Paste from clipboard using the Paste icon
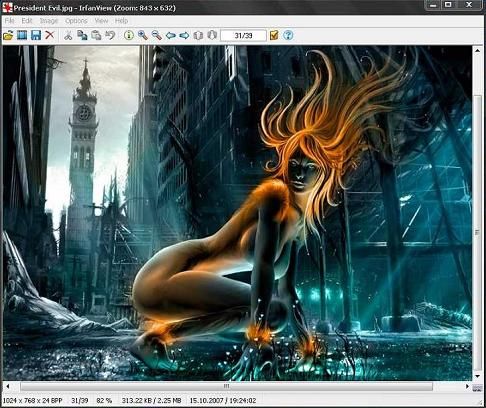The height and width of the screenshot is (408, 486). click(96, 35)
